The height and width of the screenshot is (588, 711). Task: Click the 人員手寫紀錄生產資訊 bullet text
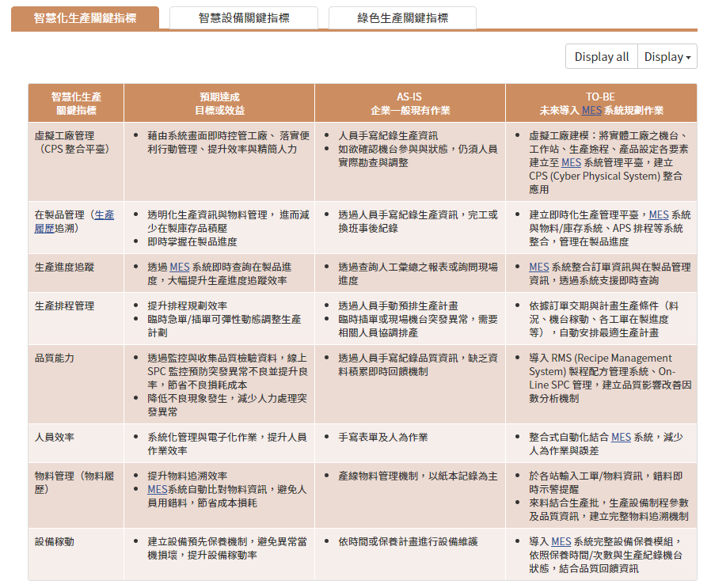pos(388,135)
